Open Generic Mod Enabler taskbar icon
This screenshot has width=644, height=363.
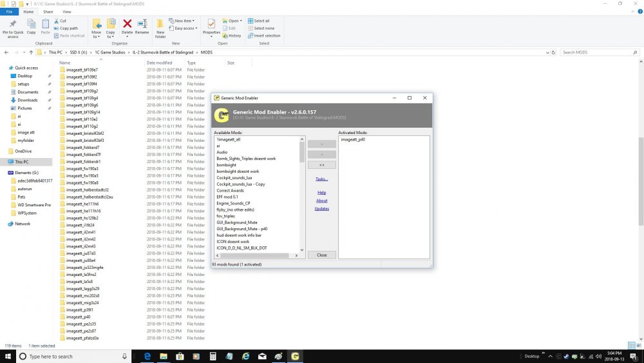(295, 356)
